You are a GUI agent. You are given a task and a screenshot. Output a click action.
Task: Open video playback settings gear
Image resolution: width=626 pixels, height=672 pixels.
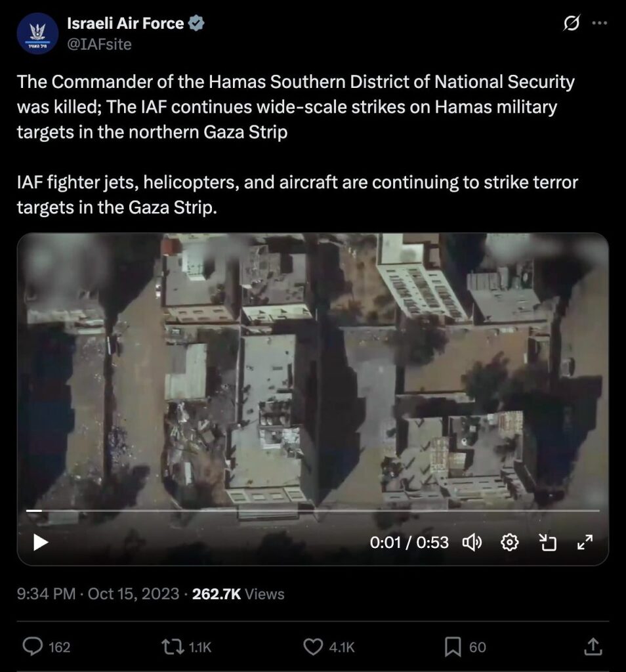(x=509, y=543)
